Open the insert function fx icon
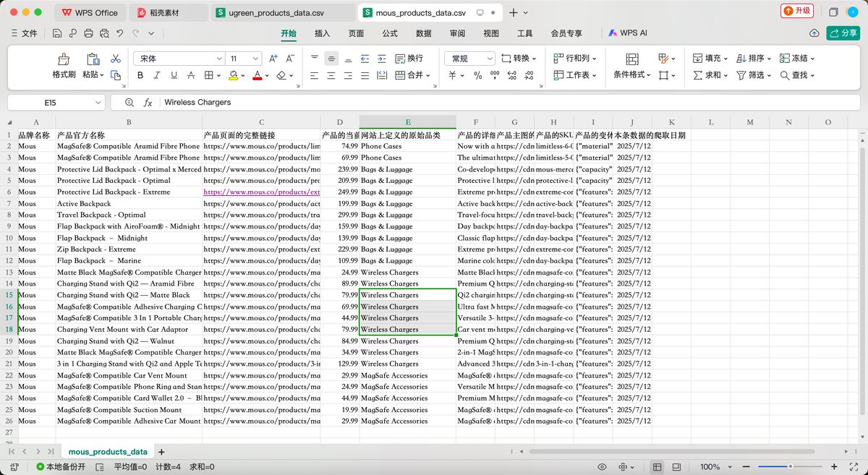Viewport: 868px width, 475px height. point(148,103)
